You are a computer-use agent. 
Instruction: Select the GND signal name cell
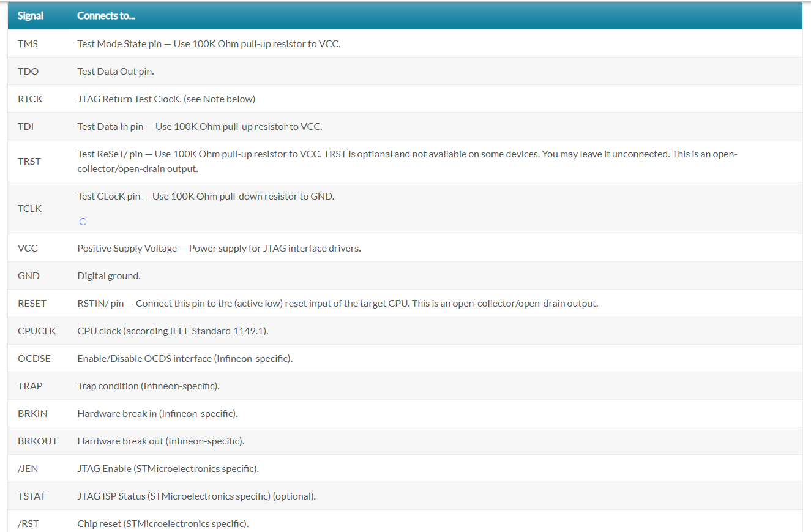coord(29,276)
